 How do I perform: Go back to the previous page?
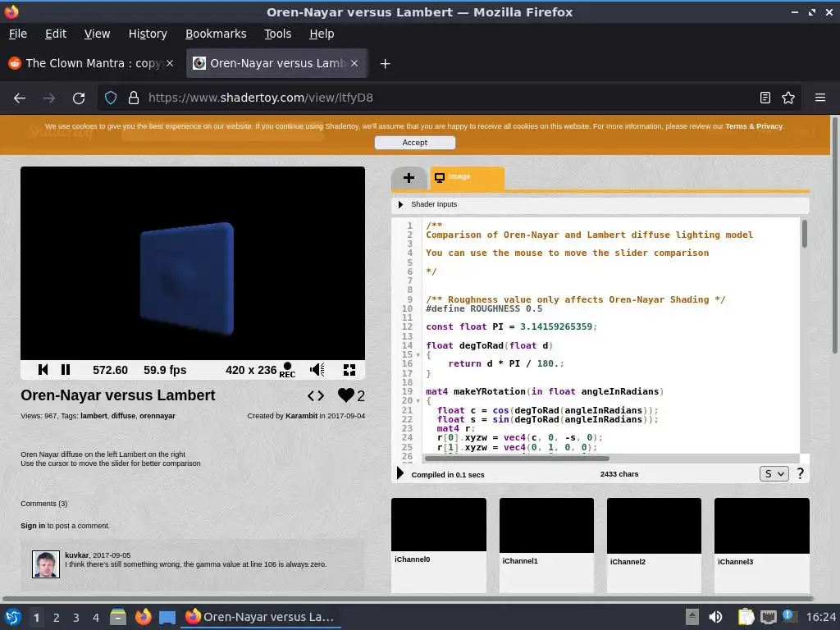[x=20, y=98]
